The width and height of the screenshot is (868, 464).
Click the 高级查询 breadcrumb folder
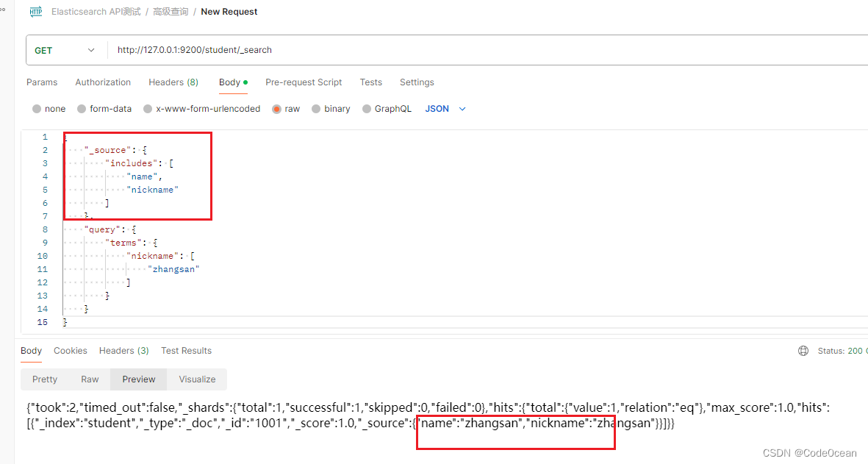tap(171, 12)
